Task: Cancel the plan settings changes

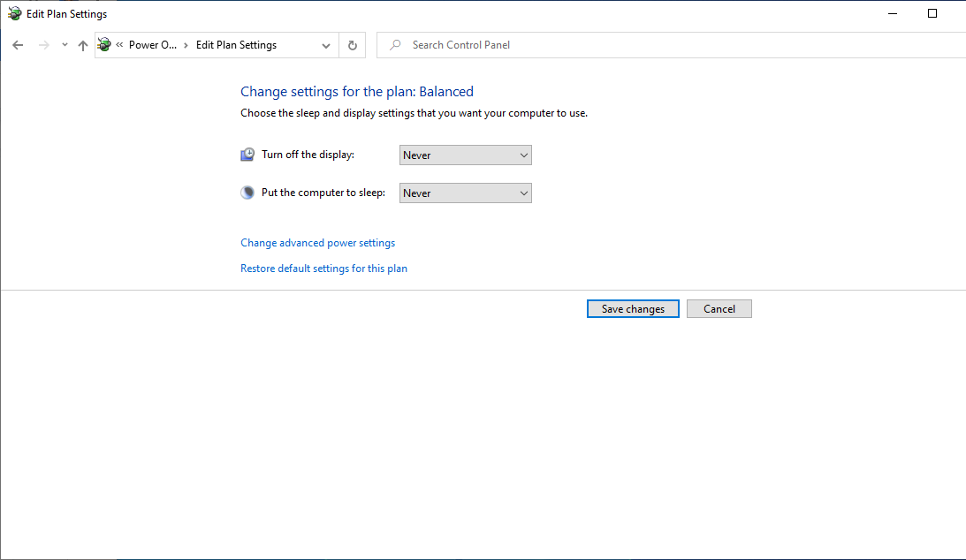Action: [x=719, y=309]
